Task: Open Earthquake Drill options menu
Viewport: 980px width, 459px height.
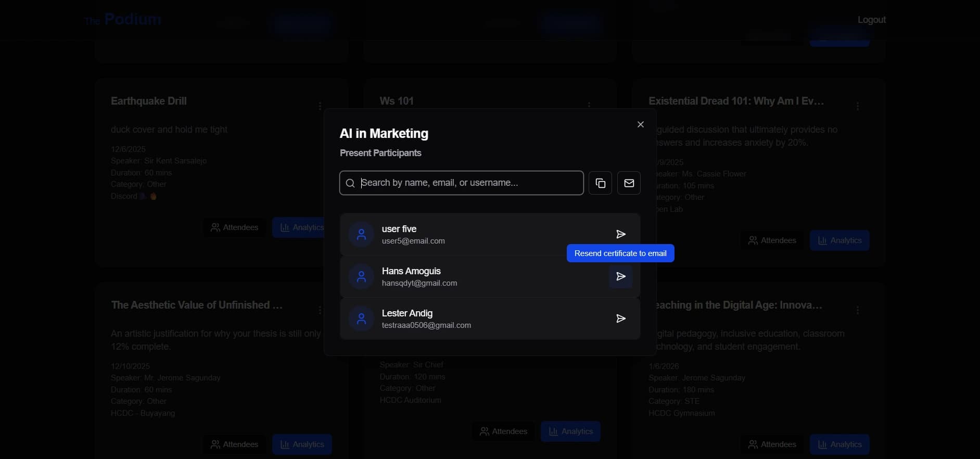Action: coord(320,106)
